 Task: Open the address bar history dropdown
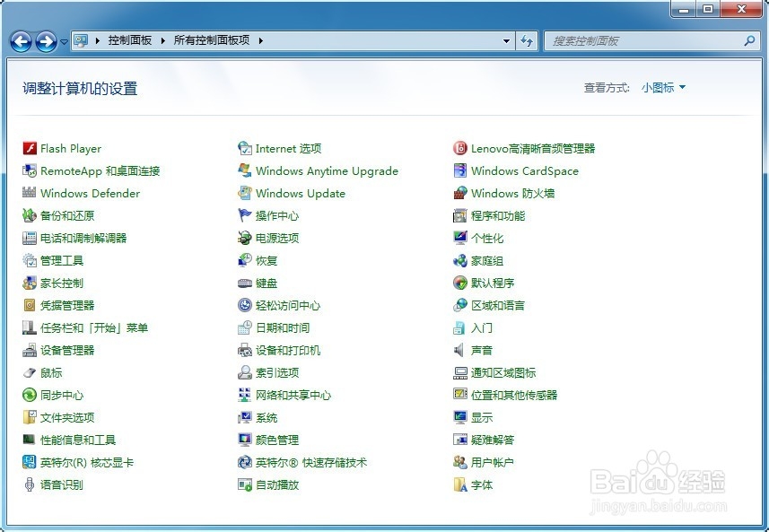tap(506, 40)
